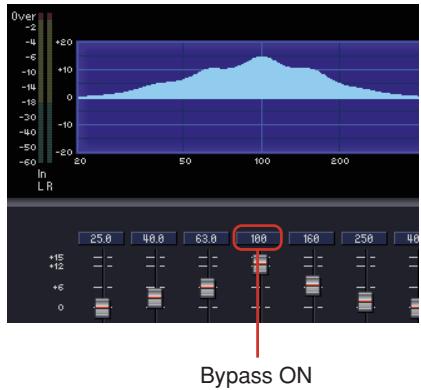Toggle bypass on the 160 Hz band
Screen dimensions: 421x390
(x=311, y=239)
